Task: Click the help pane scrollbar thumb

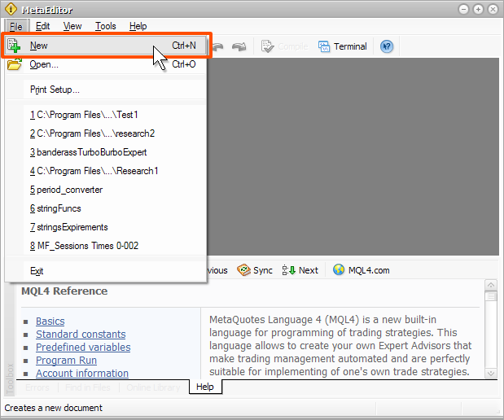Action: point(491,296)
